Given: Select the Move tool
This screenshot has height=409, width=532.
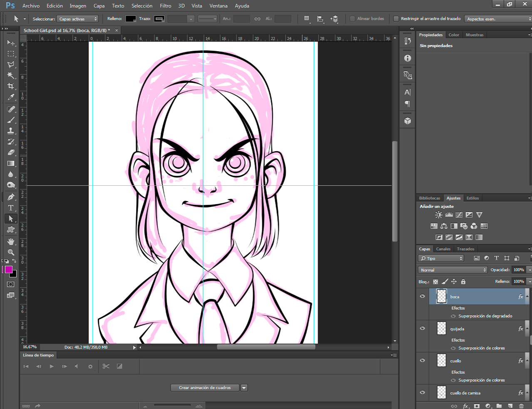Looking at the screenshot, I should [x=11, y=43].
